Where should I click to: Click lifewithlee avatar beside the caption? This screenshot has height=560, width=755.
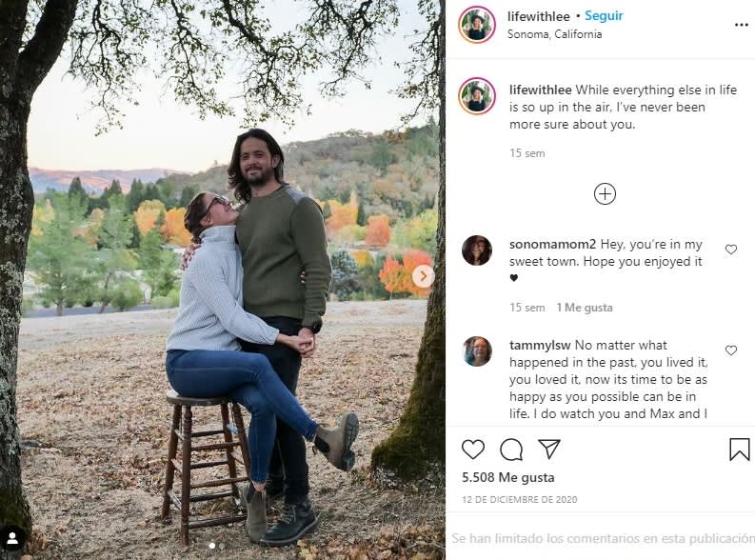477,96
